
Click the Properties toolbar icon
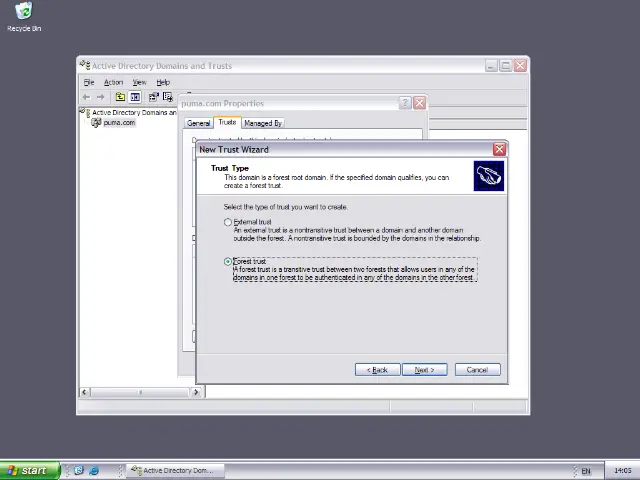[153, 97]
